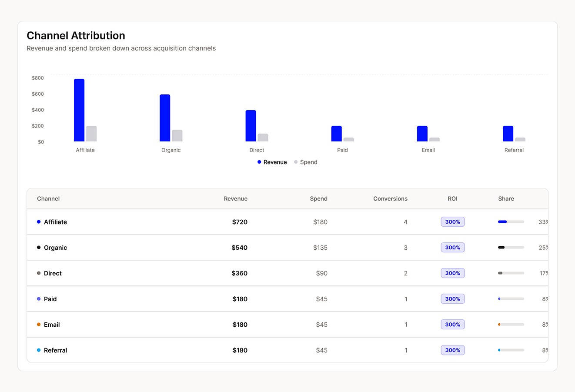Click the $135 spend value for Organic

[x=320, y=248]
